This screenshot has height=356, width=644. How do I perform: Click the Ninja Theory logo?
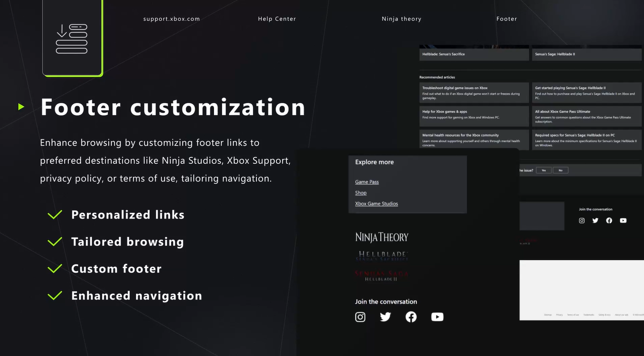point(381,237)
